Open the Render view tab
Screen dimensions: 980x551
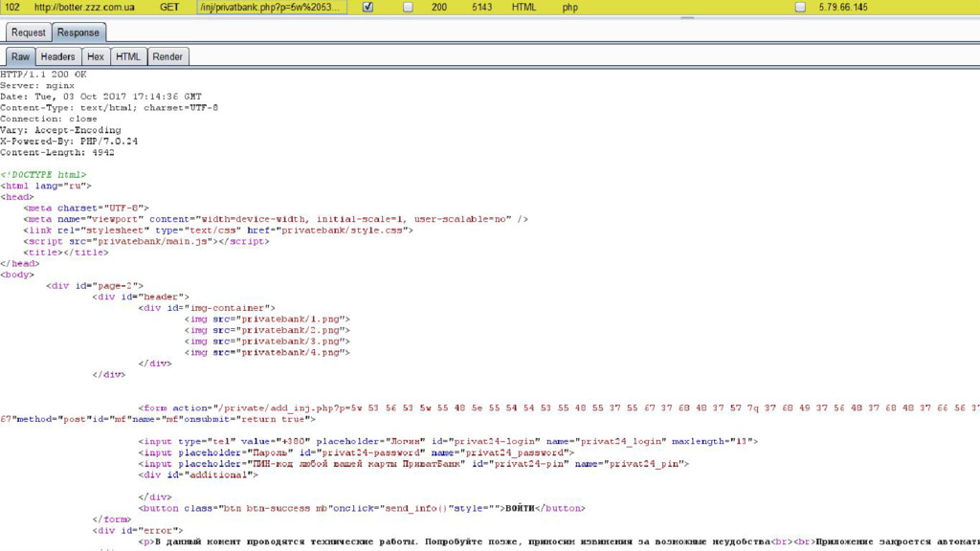click(x=167, y=56)
